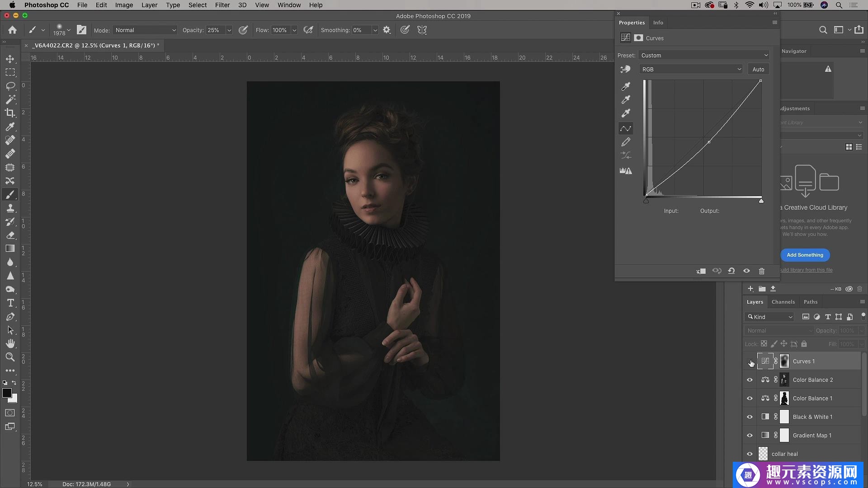The height and width of the screenshot is (488, 868).
Task: Delete the Curves adjustment via trash icon
Action: (x=761, y=271)
